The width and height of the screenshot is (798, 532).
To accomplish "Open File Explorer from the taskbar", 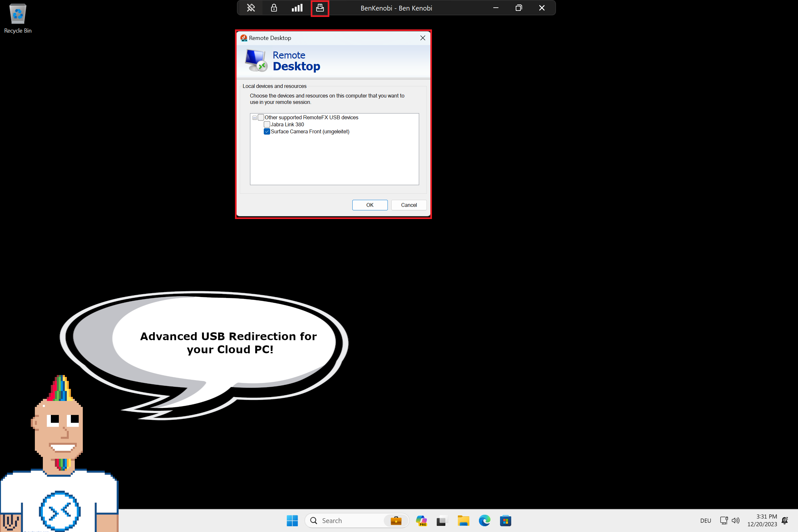I will point(464,520).
